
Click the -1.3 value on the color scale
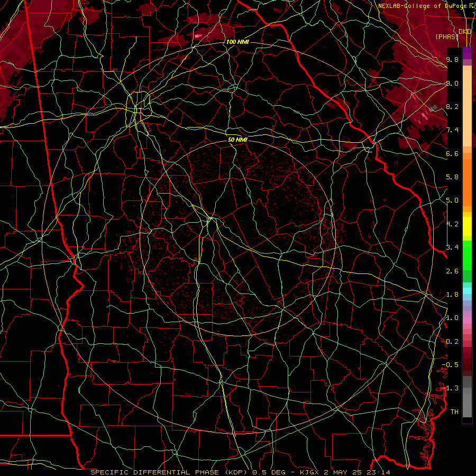tap(450, 388)
